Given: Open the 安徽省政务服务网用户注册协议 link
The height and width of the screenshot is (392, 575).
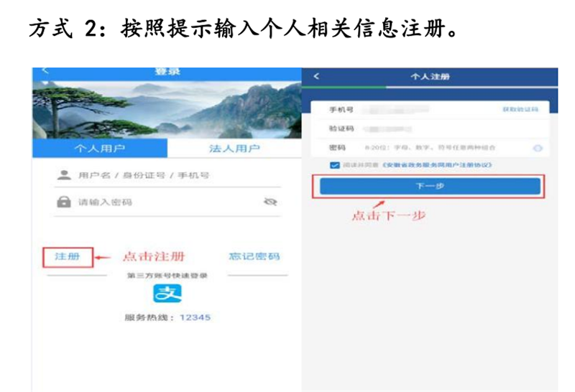Looking at the screenshot, I should coord(437,165).
